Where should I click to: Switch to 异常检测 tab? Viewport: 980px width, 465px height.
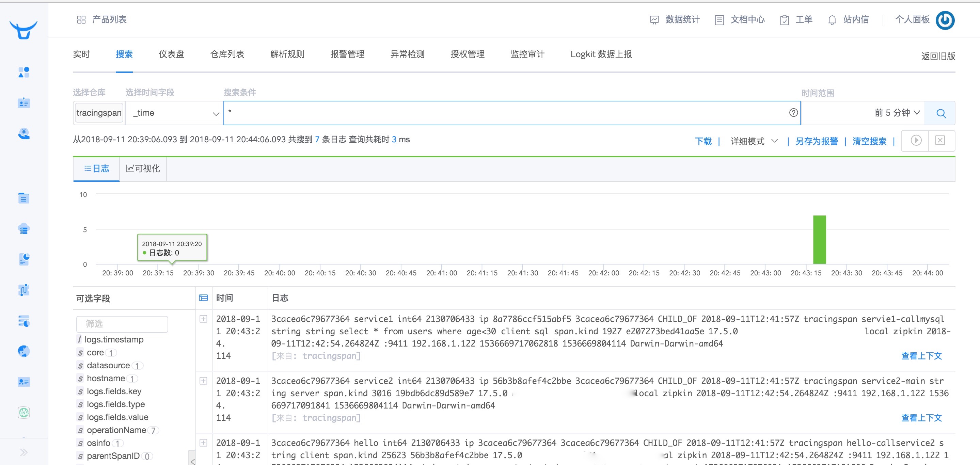tap(408, 54)
